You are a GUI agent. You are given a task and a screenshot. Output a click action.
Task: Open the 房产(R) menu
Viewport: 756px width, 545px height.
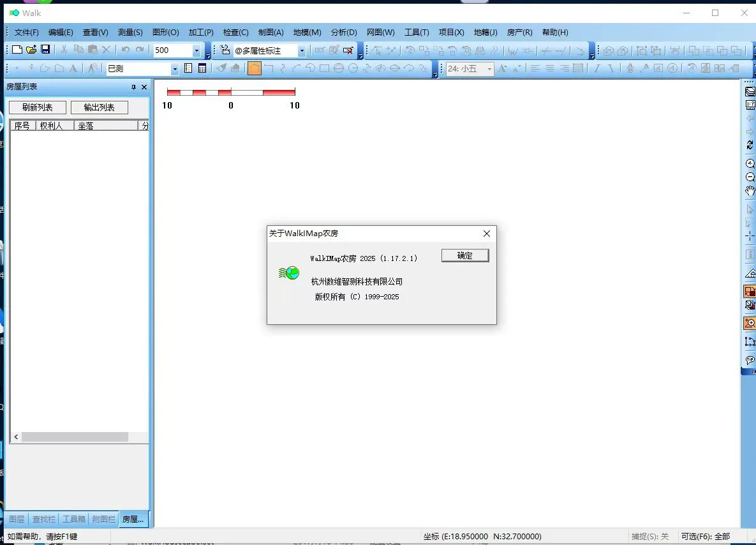(x=520, y=33)
